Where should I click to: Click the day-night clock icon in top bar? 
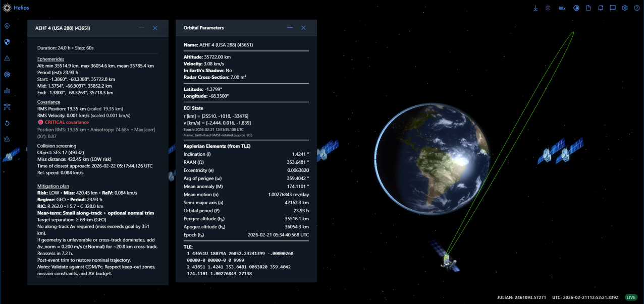[x=576, y=8]
